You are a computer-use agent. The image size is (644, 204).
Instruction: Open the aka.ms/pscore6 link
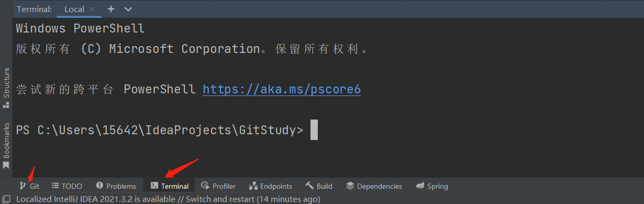[282, 90]
